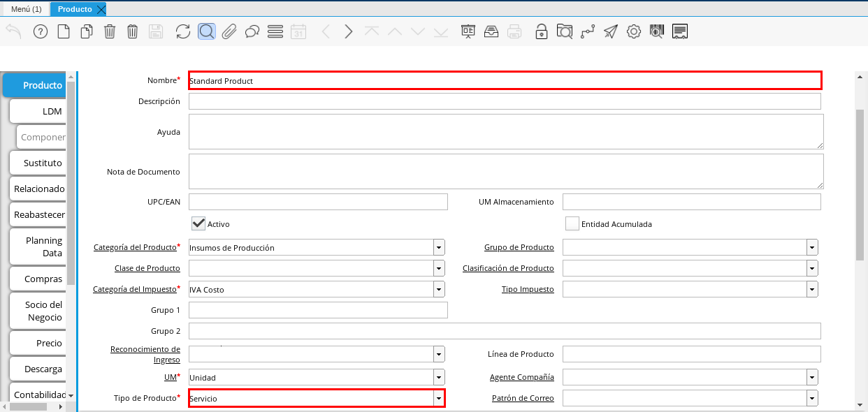Image resolution: width=868 pixels, height=412 pixels.
Task: Open the Compras side tab
Action: click(x=38, y=279)
